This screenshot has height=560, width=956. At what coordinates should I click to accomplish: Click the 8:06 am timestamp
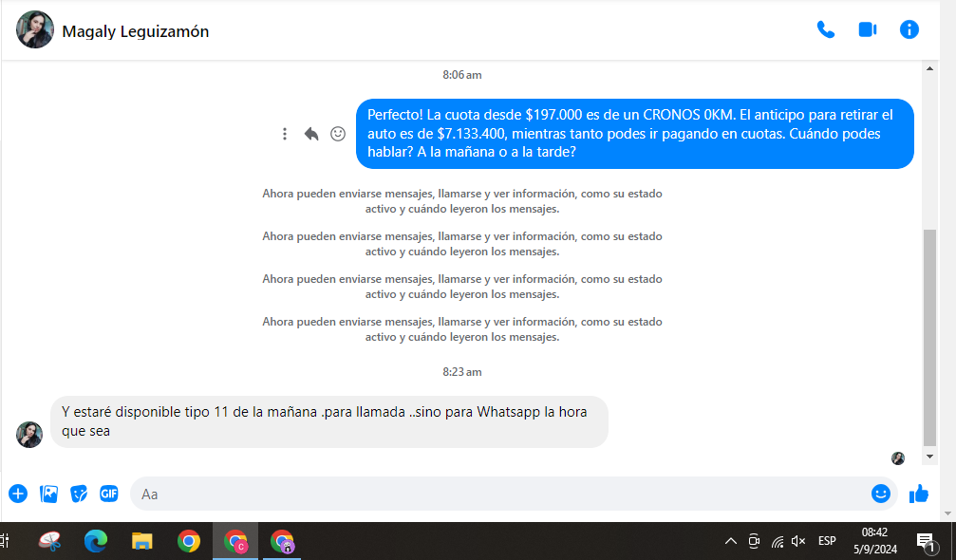(462, 75)
